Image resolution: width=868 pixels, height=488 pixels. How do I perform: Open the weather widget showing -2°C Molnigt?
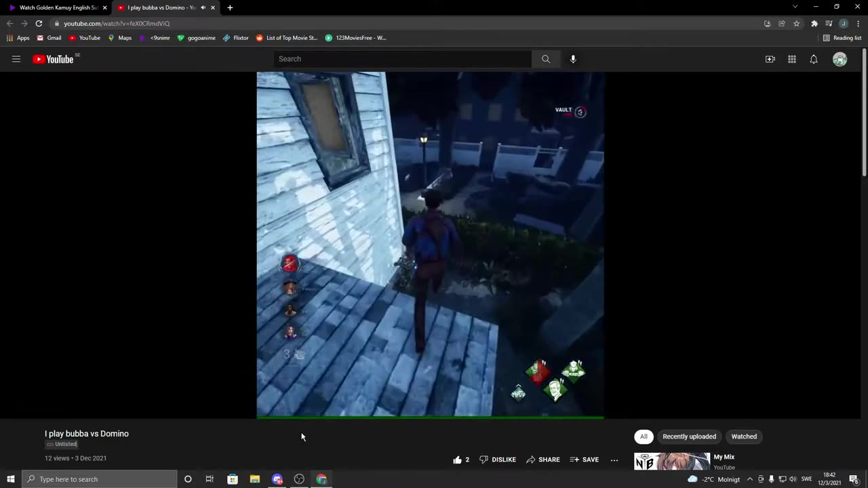pyautogui.click(x=714, y=479)
